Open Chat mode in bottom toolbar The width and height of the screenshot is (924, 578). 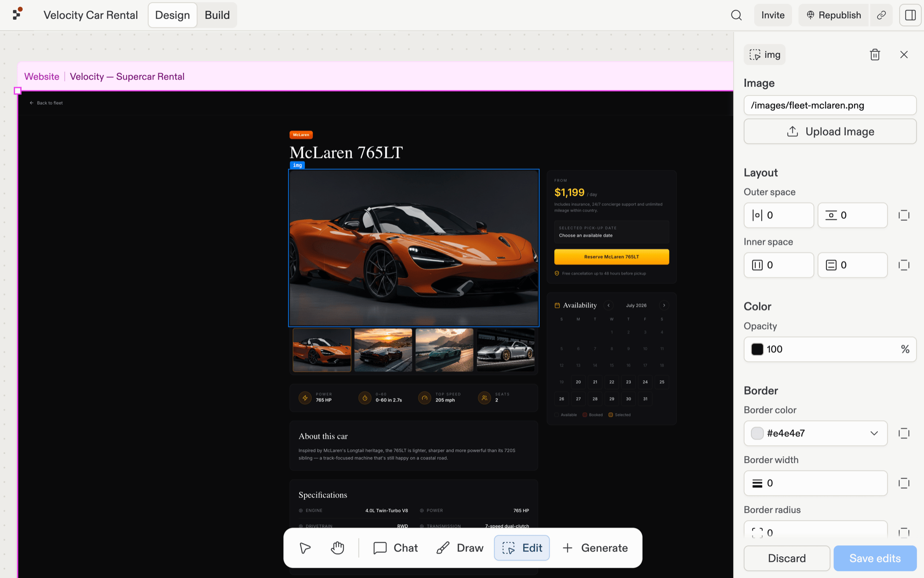tap(395, 548)
